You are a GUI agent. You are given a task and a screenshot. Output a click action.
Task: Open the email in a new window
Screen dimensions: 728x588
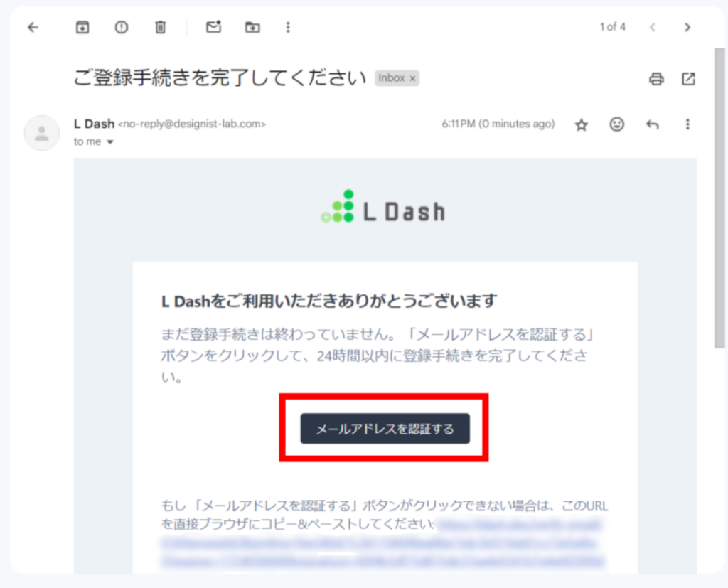pos(688,79)
